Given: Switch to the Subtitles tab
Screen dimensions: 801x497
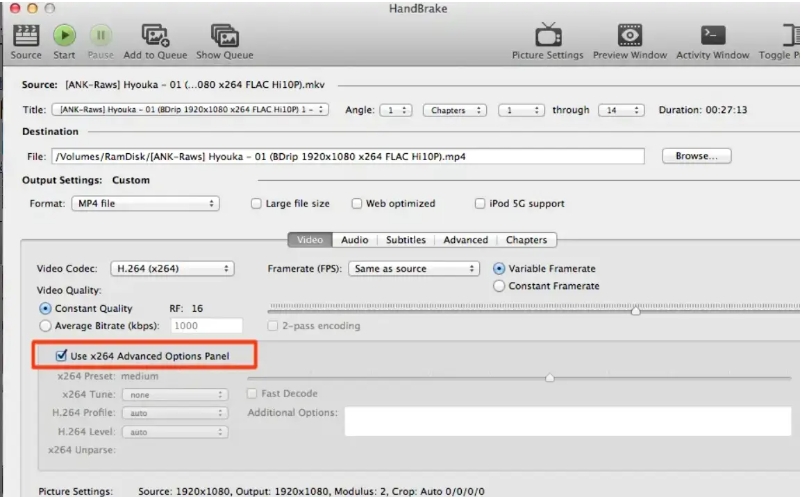Looking at the screenshot, I should [406, 240].
